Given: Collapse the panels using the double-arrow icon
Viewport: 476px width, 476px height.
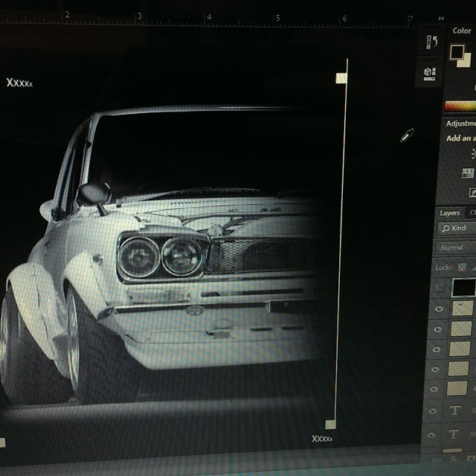Looking at the screenshot, I should point(441,19).
